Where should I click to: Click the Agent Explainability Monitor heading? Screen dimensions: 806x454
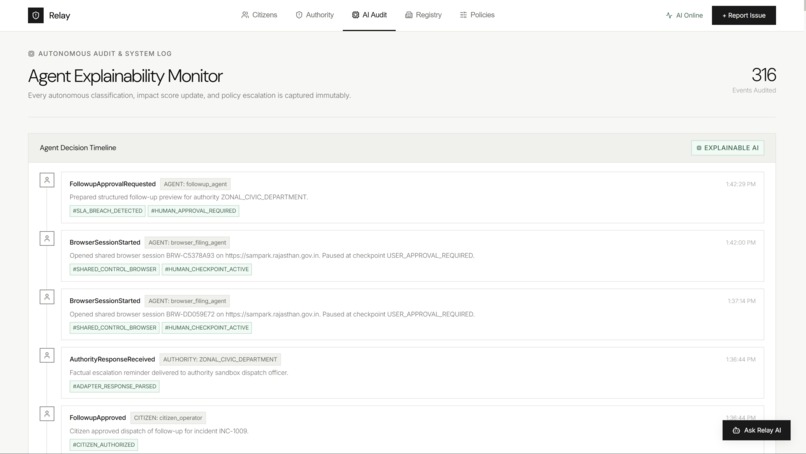click(x=125, y=76)
